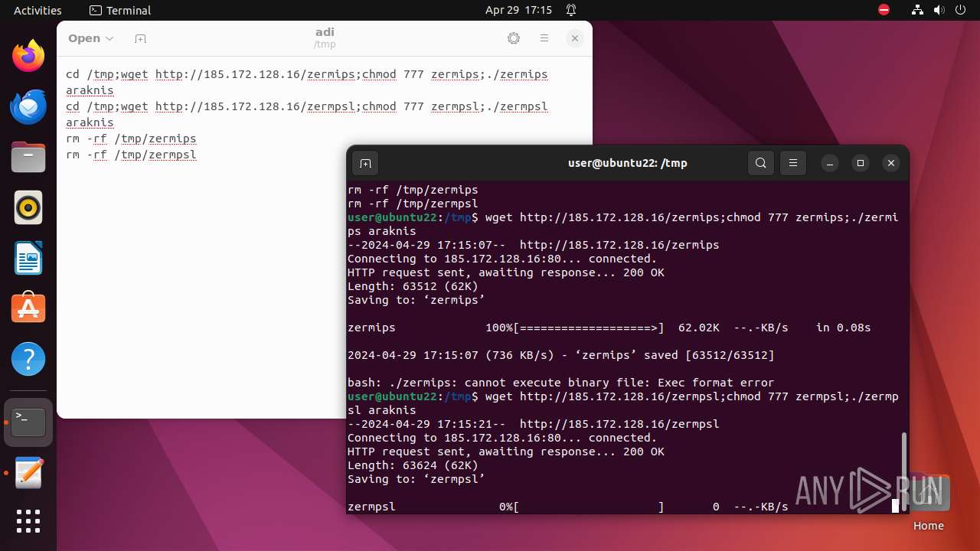
Task: Open Activities overview
Action: (38, 10)
